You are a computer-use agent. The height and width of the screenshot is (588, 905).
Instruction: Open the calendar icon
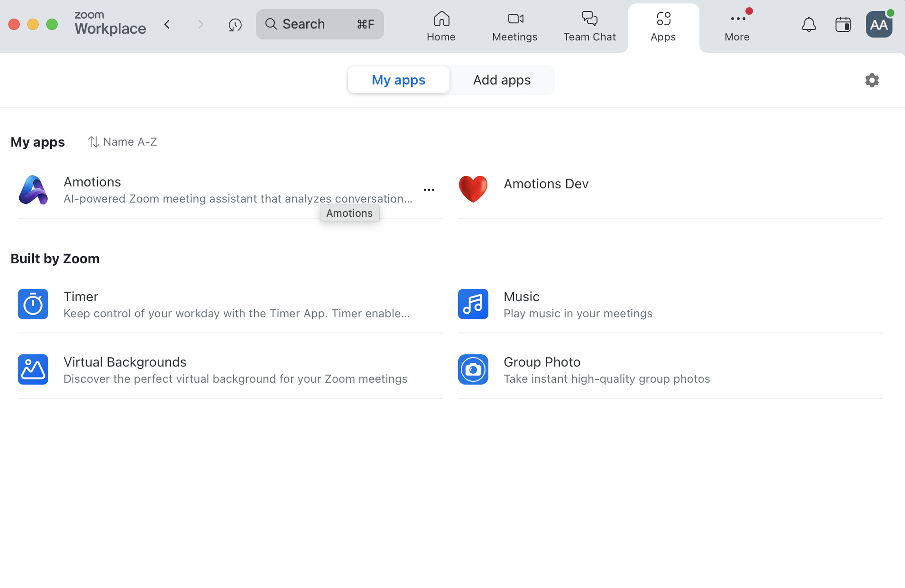843,25
